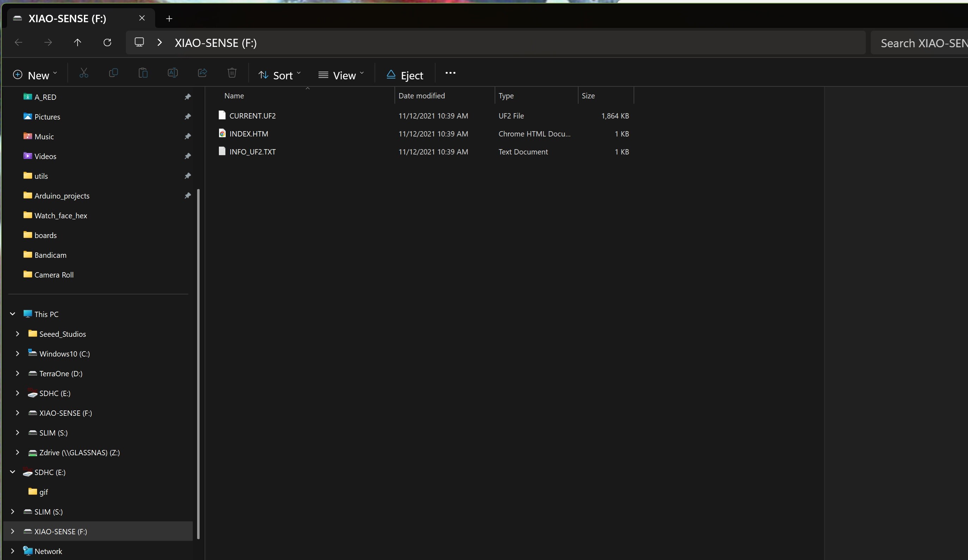
Task: Open the New item dropdown menu
Action: (35, 75)
